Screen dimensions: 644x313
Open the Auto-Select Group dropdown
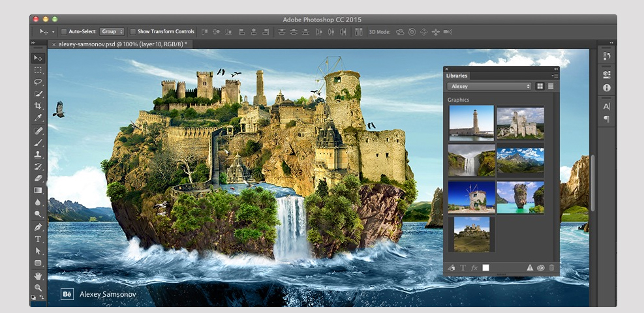click(x=112, y=31)
